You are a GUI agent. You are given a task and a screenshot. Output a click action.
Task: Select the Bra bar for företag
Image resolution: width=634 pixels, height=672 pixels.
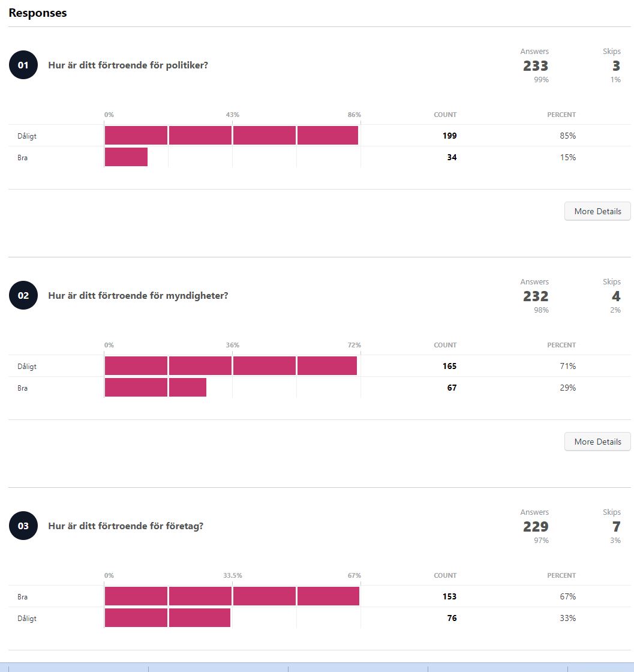232,596
